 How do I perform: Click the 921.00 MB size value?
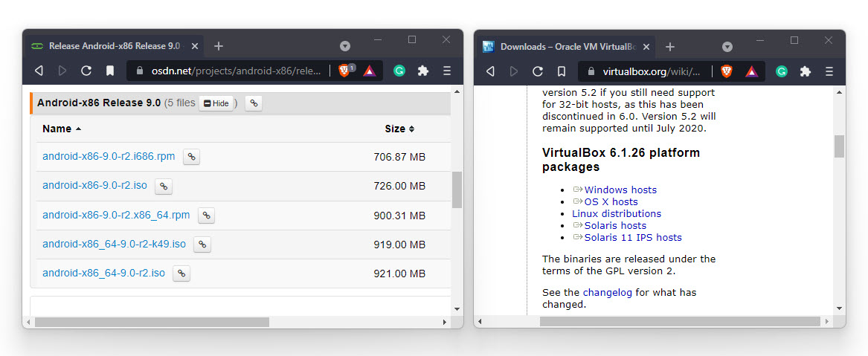click(399, 274)
